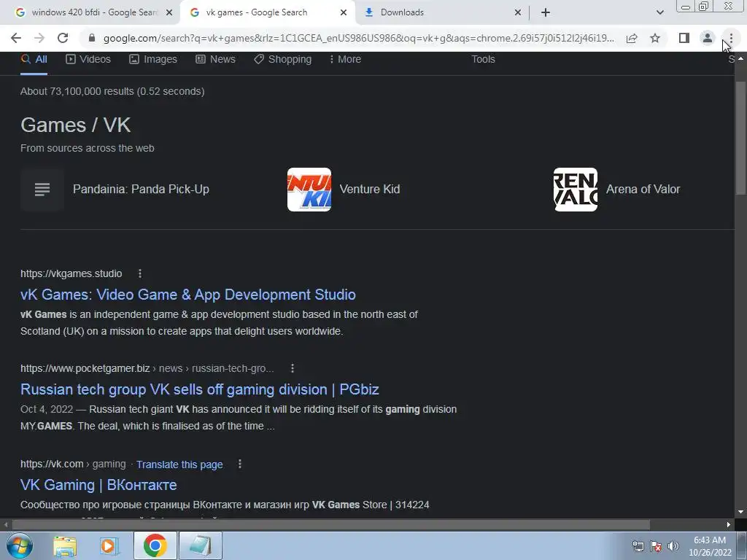Open the side panel icon
Image resolution: width=747 pixels, height=560 pixels.
pos(684,38)
